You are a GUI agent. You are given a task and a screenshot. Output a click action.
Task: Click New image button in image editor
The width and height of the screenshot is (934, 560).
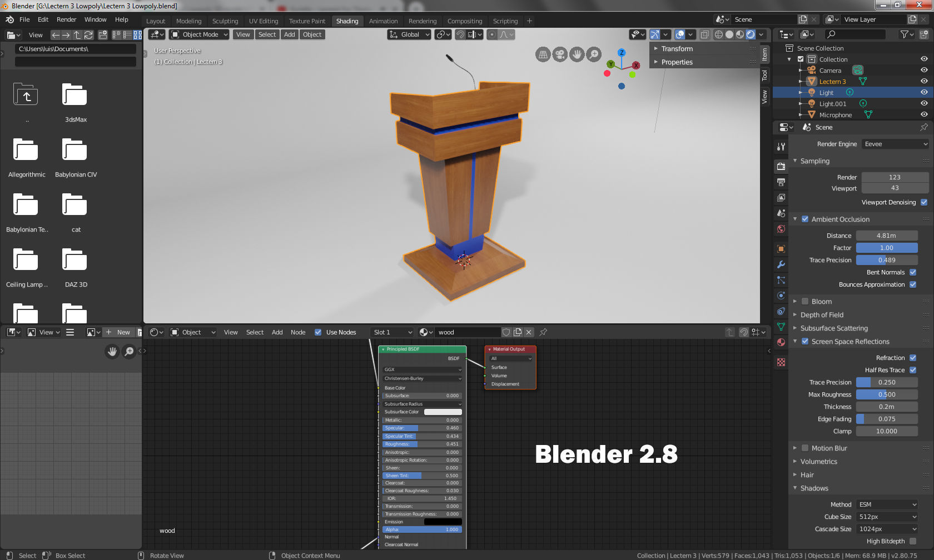tap(118, 332)
